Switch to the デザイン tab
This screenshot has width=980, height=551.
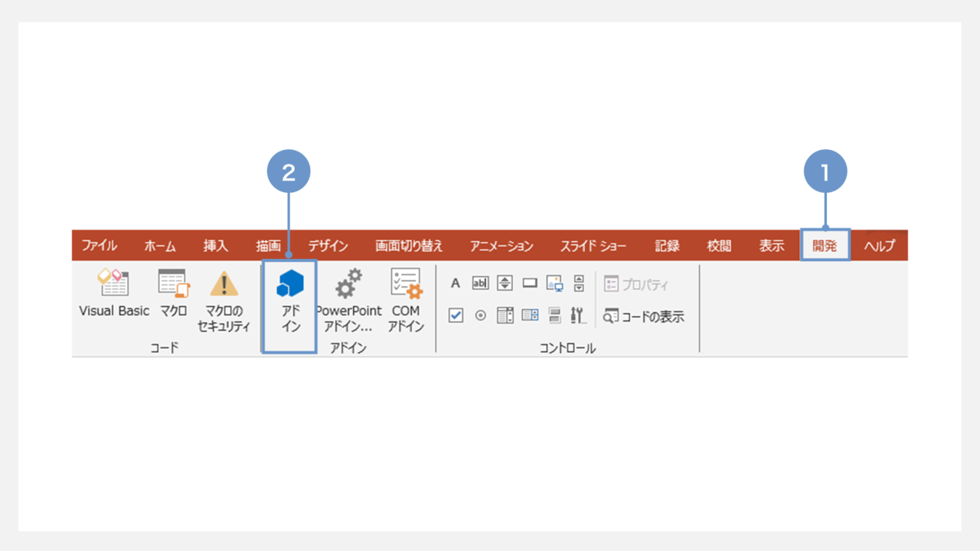click(x=328, y=246)
